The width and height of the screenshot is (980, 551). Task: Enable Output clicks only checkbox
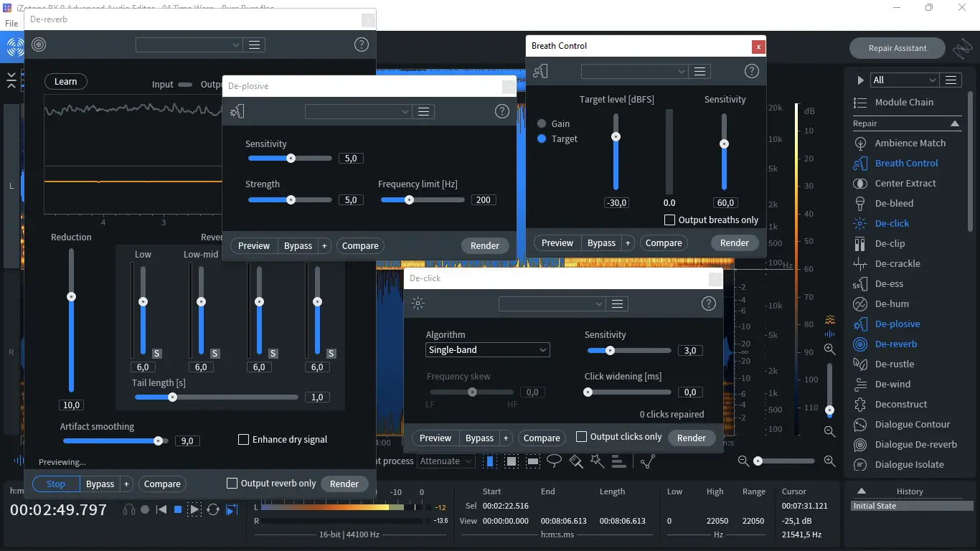[582, 436]
